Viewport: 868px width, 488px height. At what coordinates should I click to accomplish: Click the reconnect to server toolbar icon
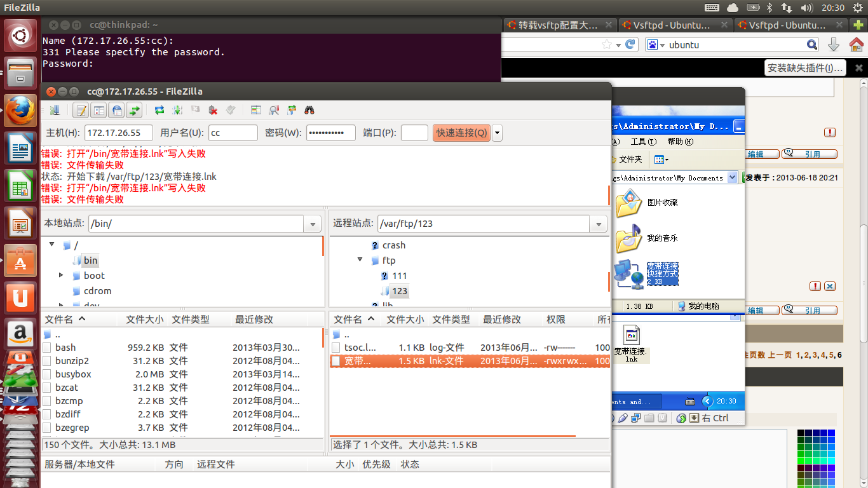[231, 110]
